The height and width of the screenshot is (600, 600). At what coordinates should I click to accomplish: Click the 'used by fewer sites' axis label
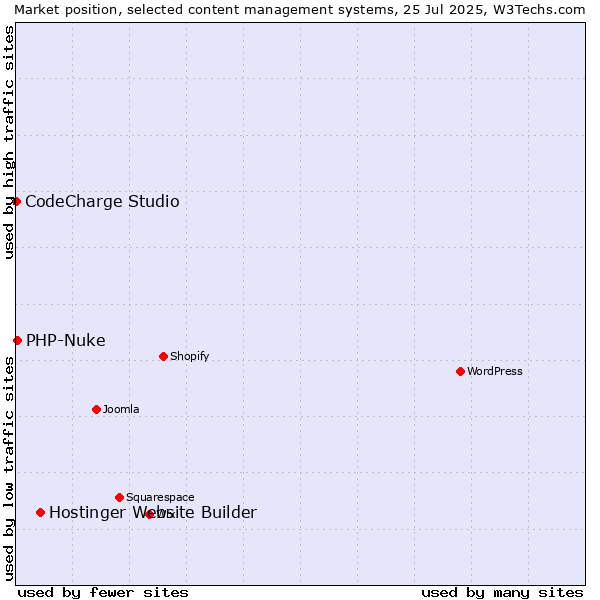coord(103,593)
